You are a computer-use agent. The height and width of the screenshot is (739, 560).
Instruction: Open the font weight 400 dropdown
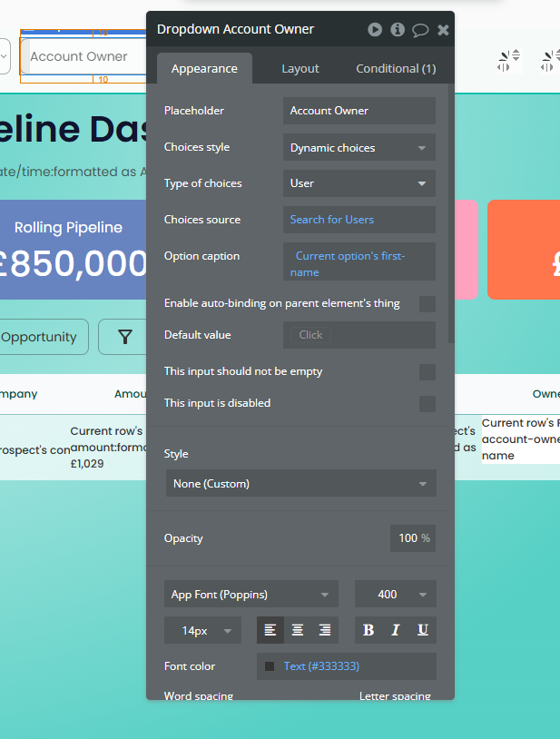395,594
